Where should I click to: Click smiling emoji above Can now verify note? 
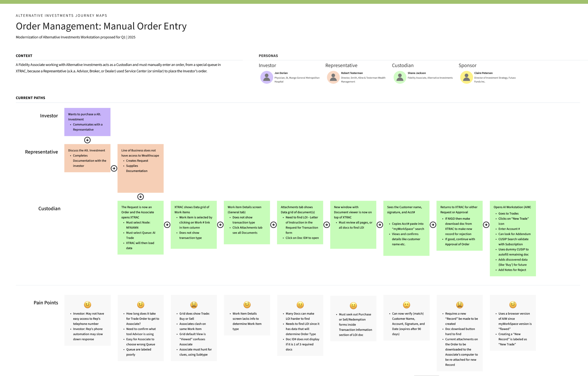click(x=406, y=305)
